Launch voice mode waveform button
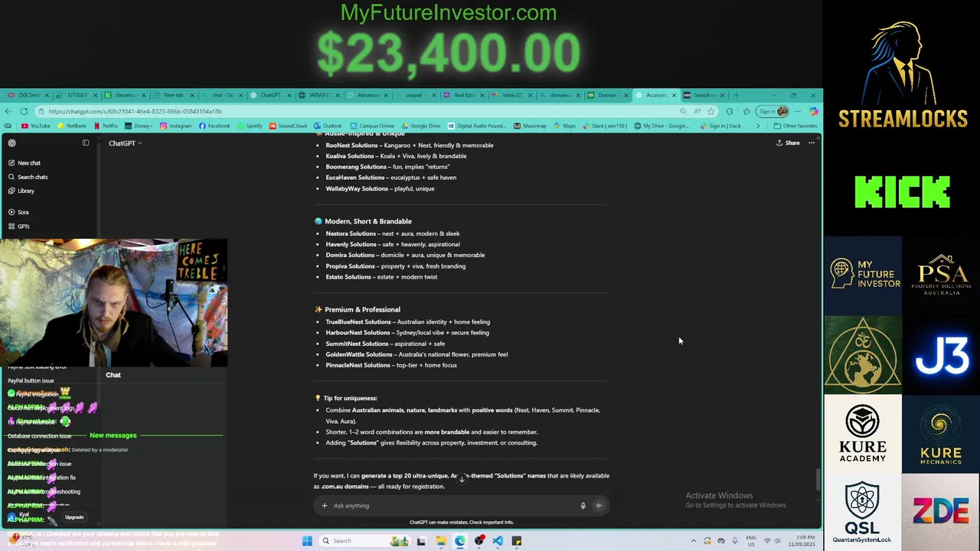 tap(599, 505)
